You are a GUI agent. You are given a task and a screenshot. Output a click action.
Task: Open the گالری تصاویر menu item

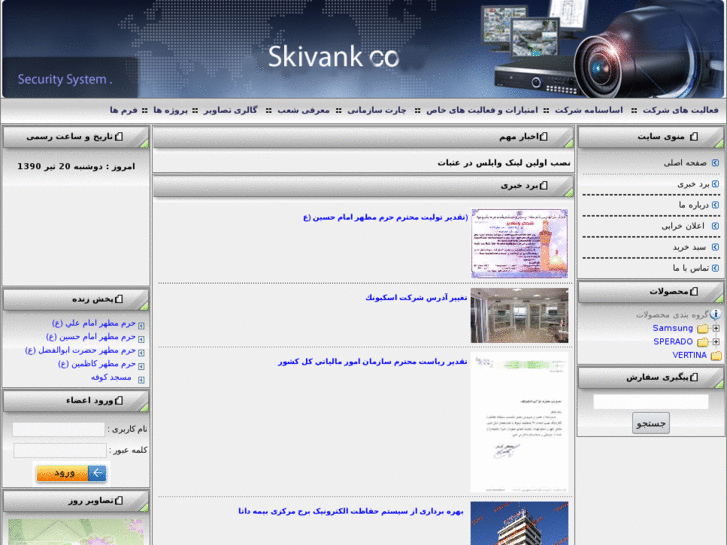[230, 110]
